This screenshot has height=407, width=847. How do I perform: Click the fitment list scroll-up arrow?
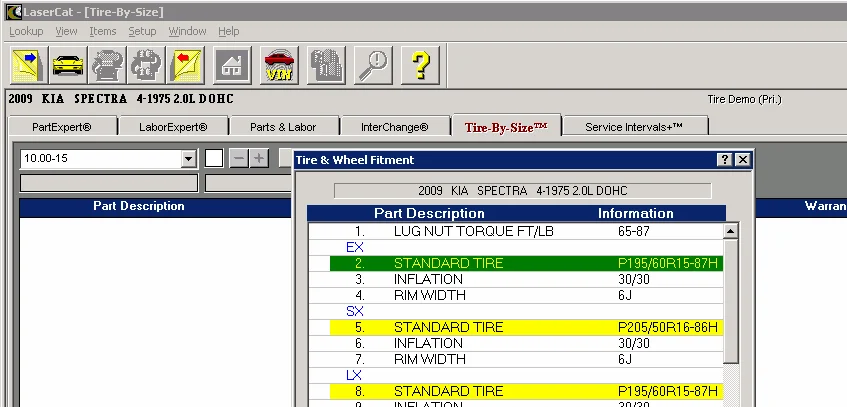click(x=730, y=231)
